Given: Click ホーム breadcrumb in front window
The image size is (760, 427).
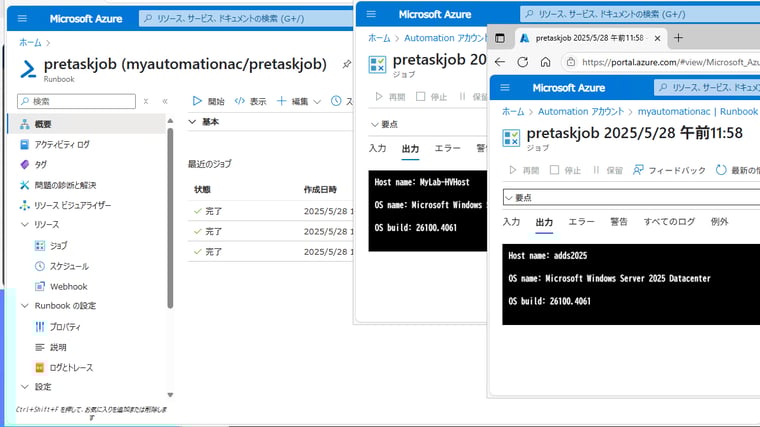Looking at the screenshot, I should pyautogui.click(x=513, y=111).
